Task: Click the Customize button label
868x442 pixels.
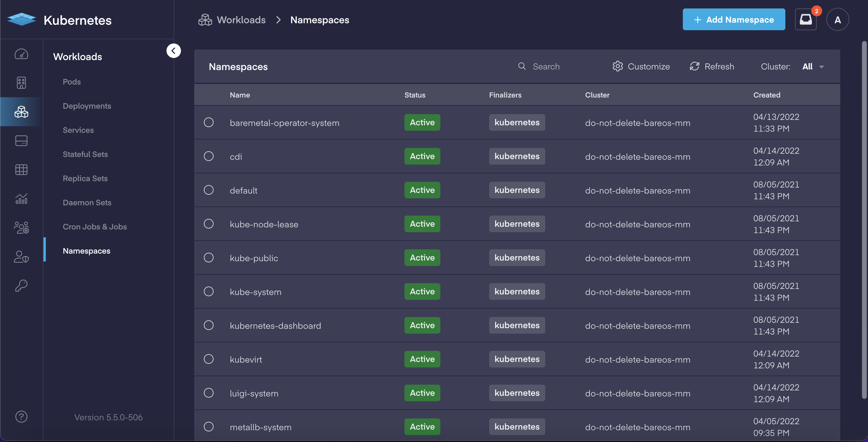Action: coord(649,66)
